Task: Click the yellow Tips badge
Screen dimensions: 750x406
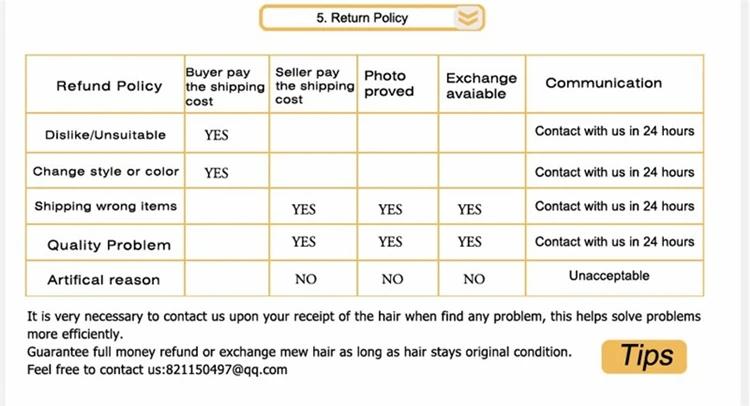Action: click(644, 357)
